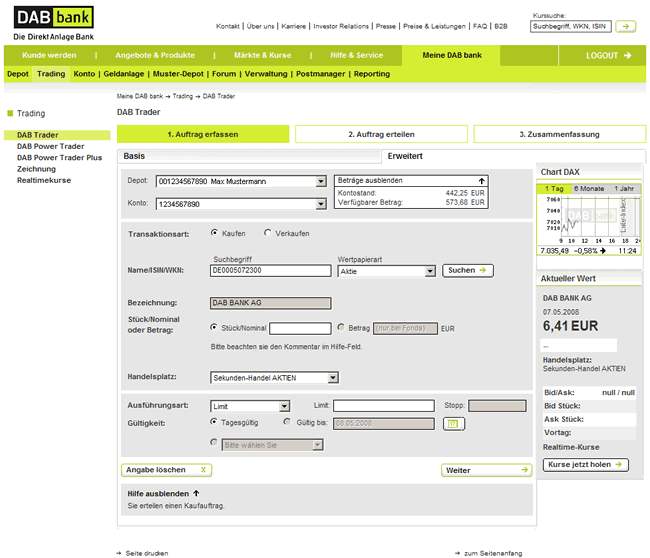Click the Limit price input field
The width and height of the screenshot is (650, 558).
pos(384,405)
